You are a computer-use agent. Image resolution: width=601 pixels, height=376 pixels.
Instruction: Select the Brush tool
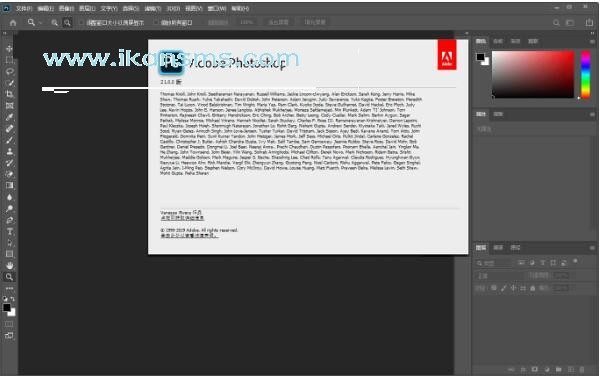point(9,140)
